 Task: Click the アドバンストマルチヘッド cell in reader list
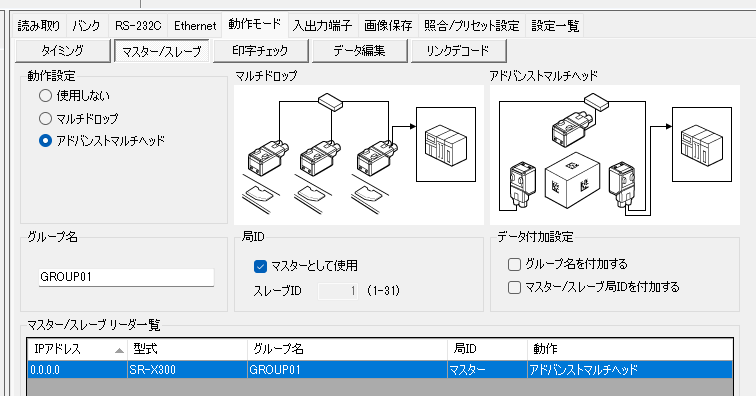[630, 370]
